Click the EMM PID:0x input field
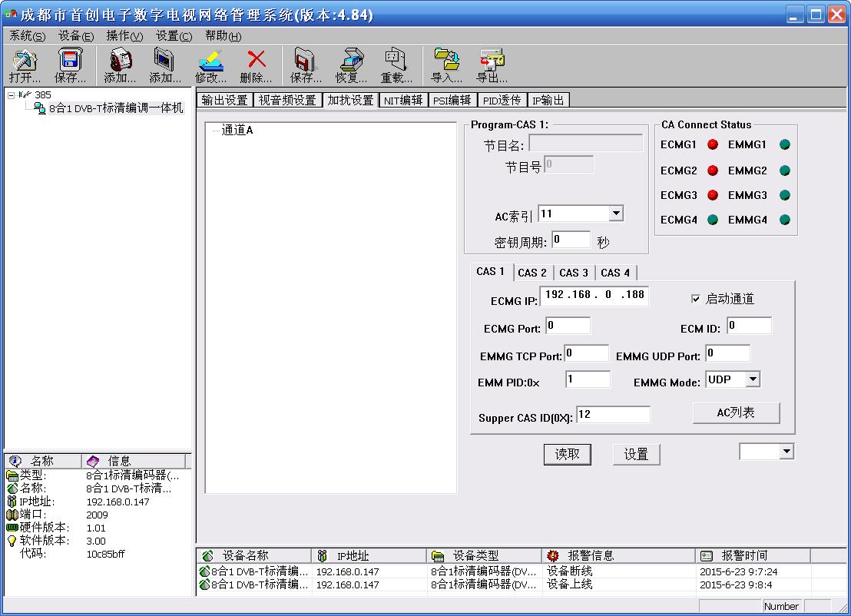 (x=588, y=379)
